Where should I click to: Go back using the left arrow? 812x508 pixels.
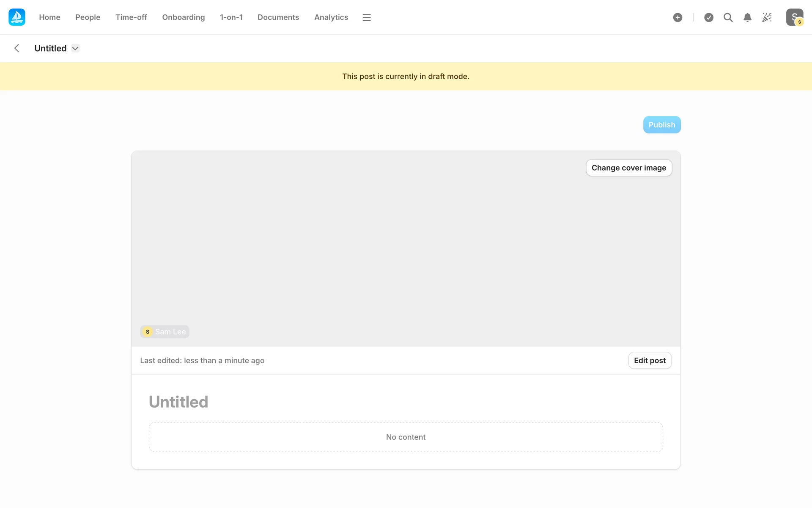pos(17,48)
